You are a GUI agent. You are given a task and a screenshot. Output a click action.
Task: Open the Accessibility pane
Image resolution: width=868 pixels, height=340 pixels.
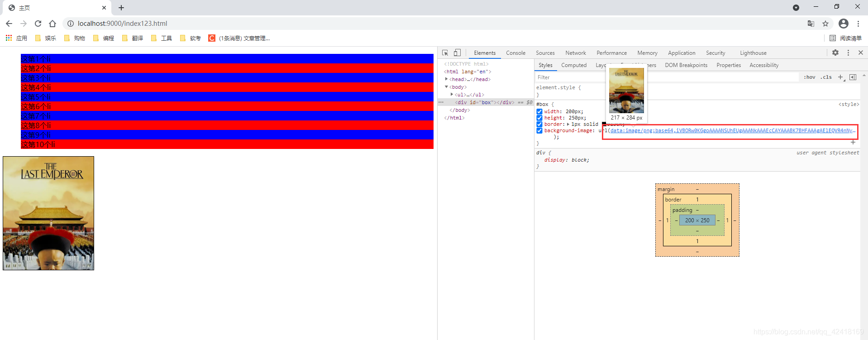(764, 65)
